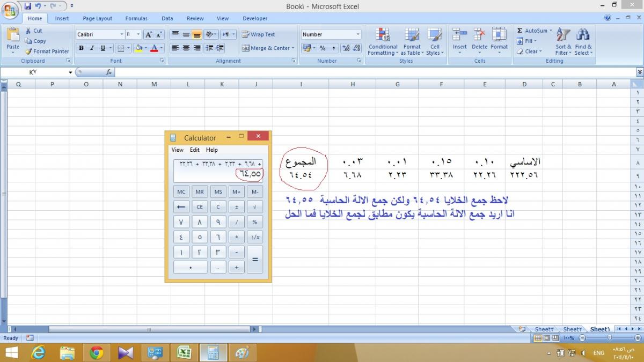Click the Insert cells icon
The height and width of the screenshot is (362, 644).
click(x=459, y=35)
